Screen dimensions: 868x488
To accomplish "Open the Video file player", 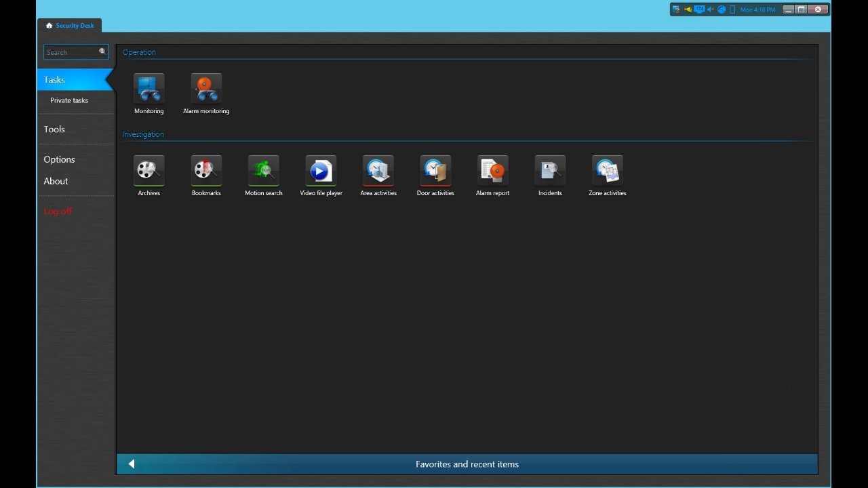I will [321, 171].
